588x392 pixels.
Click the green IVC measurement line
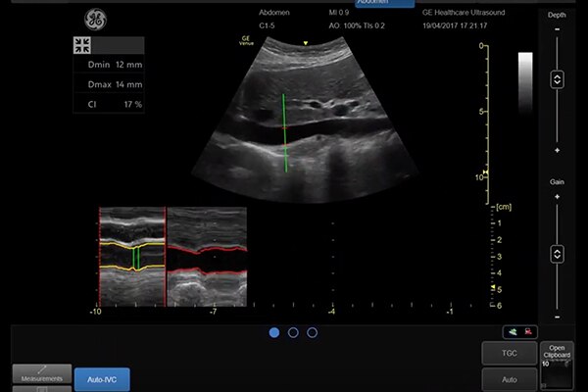(x=285, y=132)
